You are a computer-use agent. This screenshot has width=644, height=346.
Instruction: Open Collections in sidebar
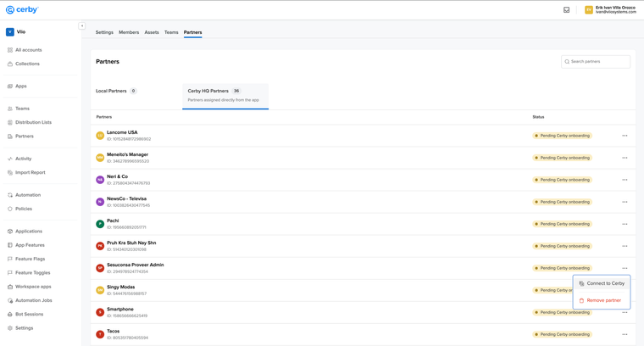24,64
